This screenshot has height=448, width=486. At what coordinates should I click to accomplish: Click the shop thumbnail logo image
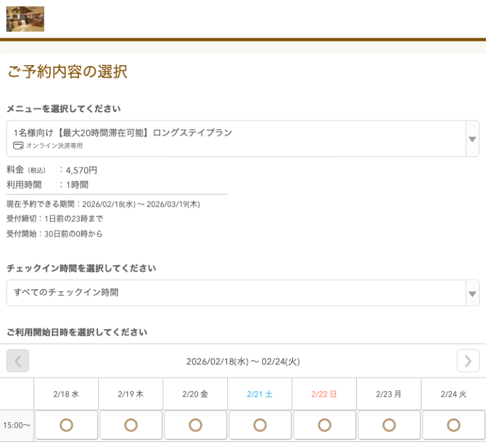(x=25, y=19)
